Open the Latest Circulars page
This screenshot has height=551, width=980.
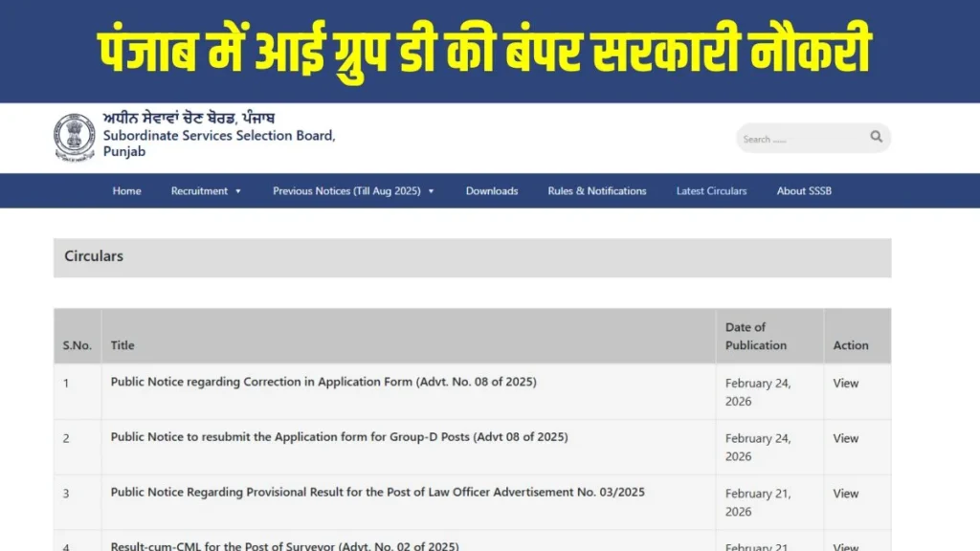coord(711,191)
